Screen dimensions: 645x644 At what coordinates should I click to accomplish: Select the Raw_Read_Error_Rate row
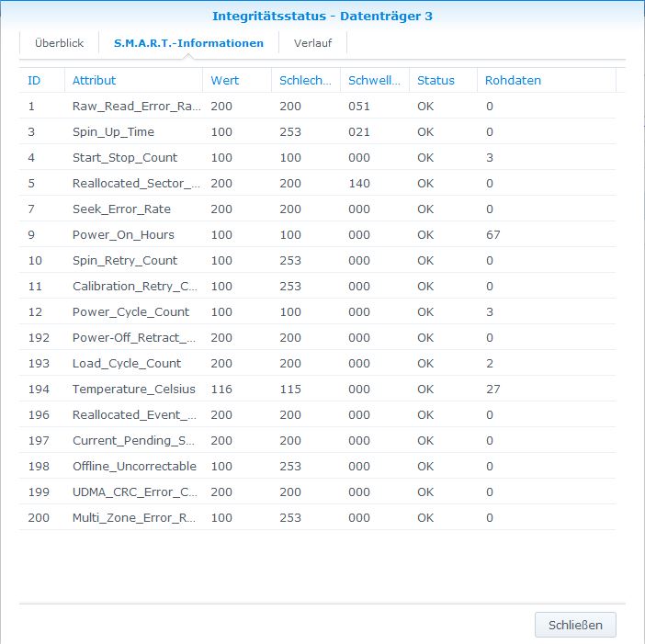click(x=136, y=107)
